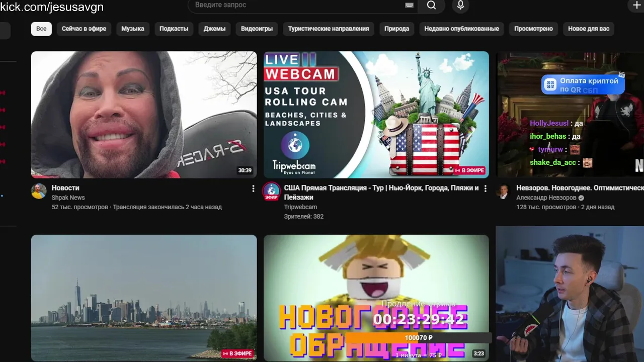Click the 100070 ₽ donation progress bar
This screenshot has height=362, width=644.
[419, 338]
